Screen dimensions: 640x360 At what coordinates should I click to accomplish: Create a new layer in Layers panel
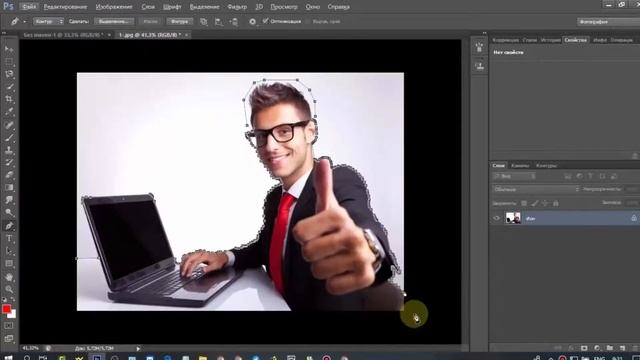tap(622, 348)
